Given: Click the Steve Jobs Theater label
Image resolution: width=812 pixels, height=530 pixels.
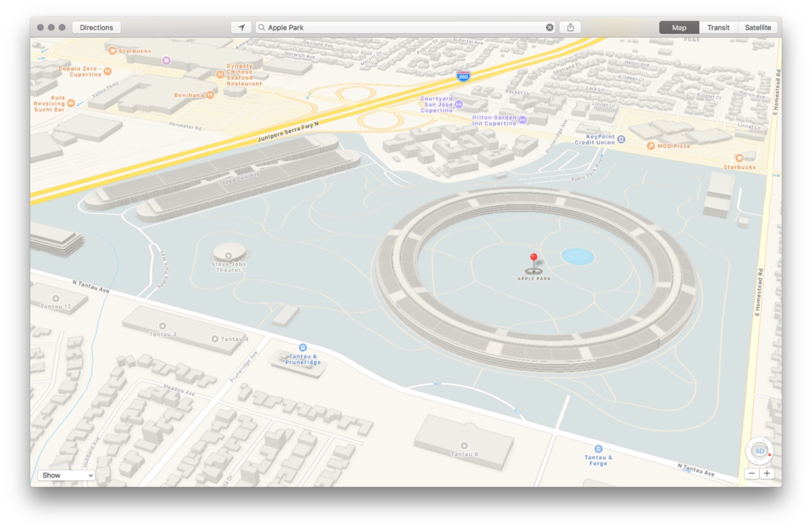Looking at the screenshot, I should [230, 266].
